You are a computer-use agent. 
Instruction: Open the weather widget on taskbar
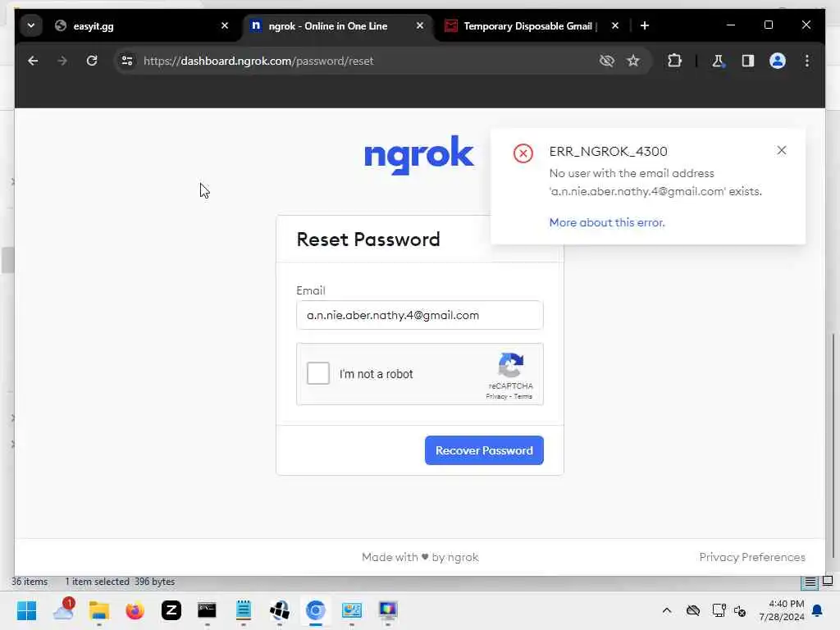[63, 610]
